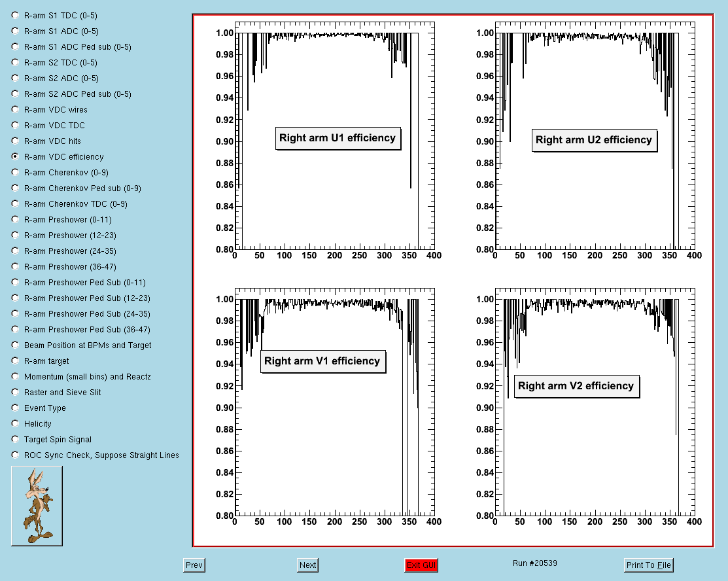
Task: Select R-arm VDC TDC radio button
Action: (x=15, y=126)
